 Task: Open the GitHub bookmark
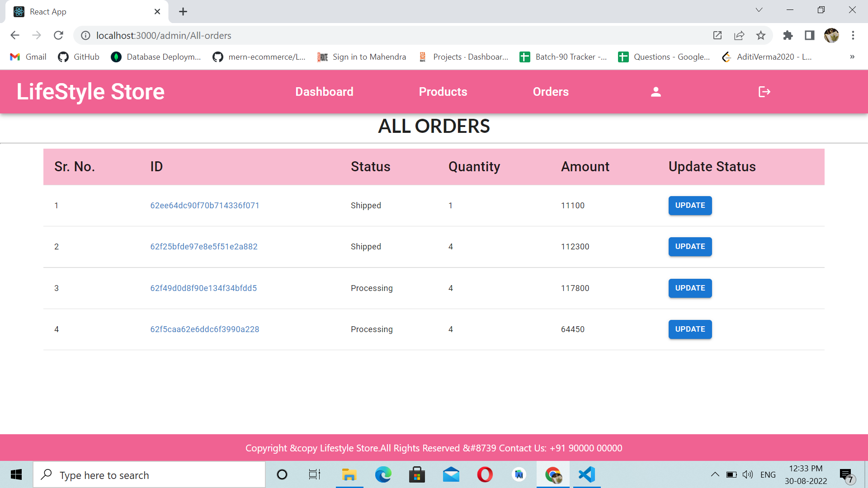coord(78,57)
